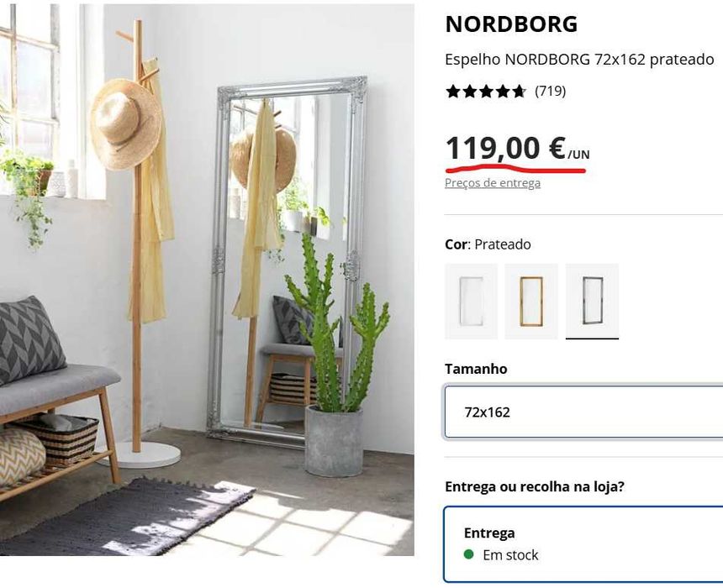Image resolution: width=723 pixels, height=588 pixels.
Task: Click the Em stock status text
Action: (x=510, y=555)
